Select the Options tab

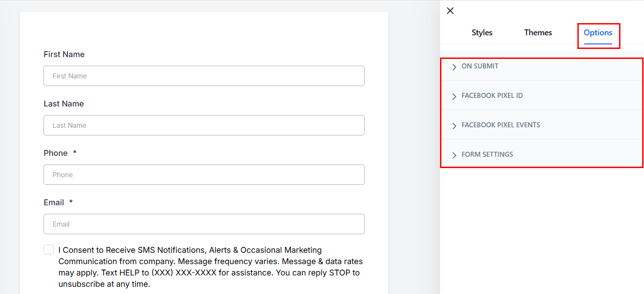[x=598, y=33]
